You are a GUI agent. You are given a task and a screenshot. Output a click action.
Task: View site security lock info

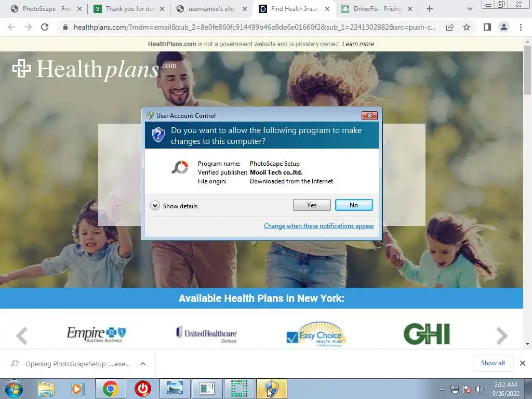point(65,27)
